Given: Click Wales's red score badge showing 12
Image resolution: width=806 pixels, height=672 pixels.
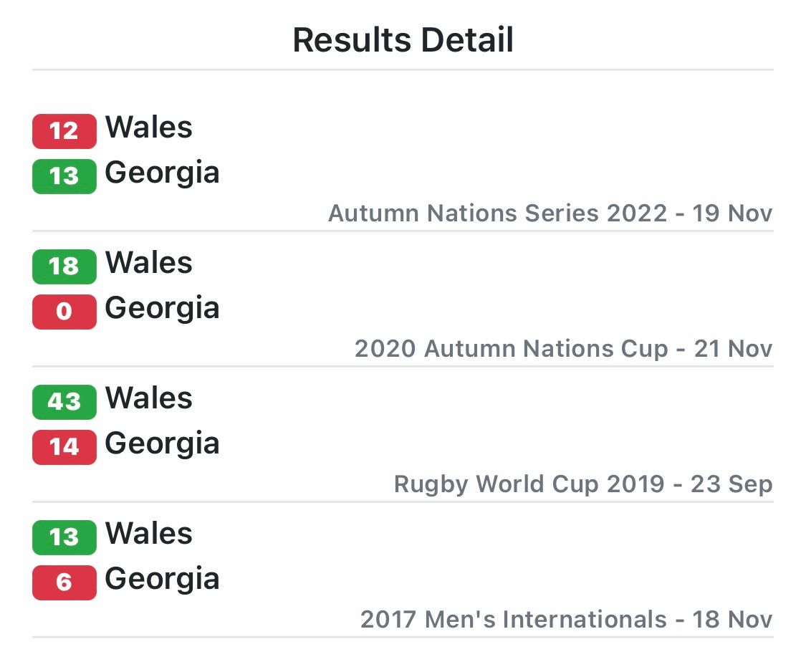Looking at the screenshot, I should [64, 131].
